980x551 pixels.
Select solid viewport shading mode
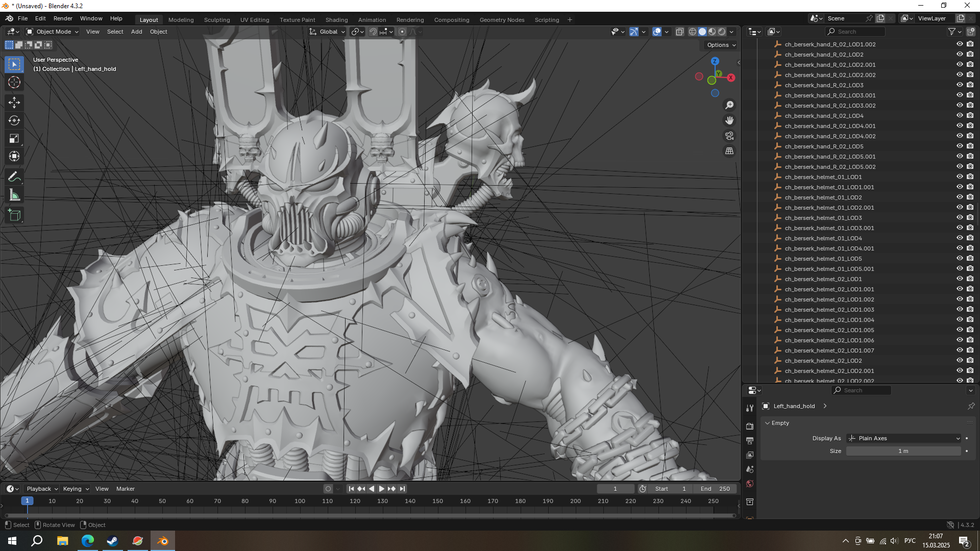702,32
